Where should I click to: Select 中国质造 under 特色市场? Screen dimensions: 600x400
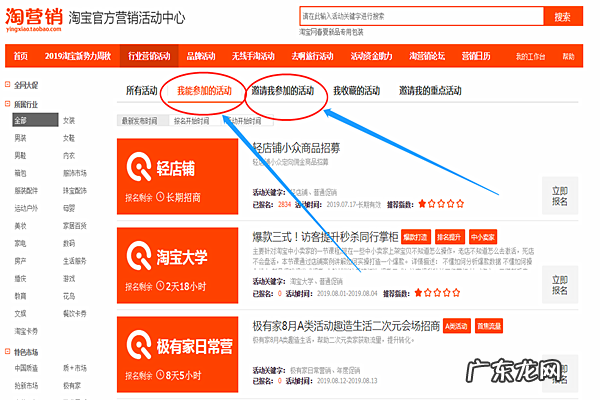pyautogui.click(x=26, y=368)
